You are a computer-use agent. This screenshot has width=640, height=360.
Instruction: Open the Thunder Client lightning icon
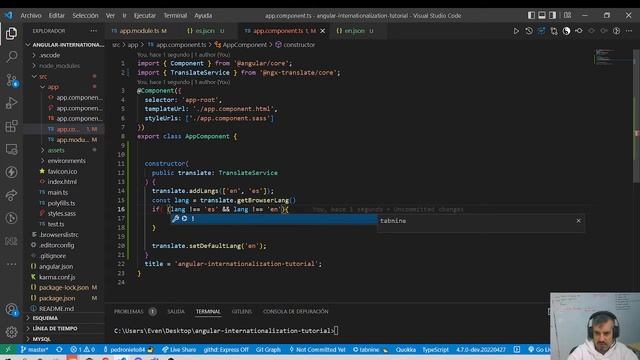click(x=11, y=172)
